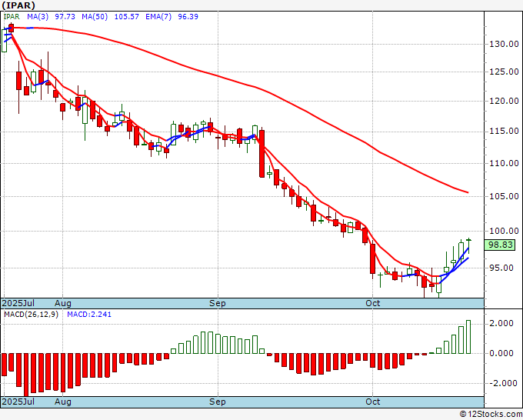Click 2025Jul on the price chart axis
The width and height of the screenshot is (523, 420).
(x=18, y=303)
